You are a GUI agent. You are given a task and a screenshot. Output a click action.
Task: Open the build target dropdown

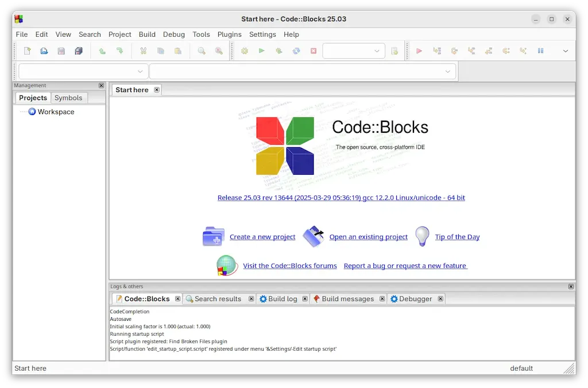pos(354,51)
